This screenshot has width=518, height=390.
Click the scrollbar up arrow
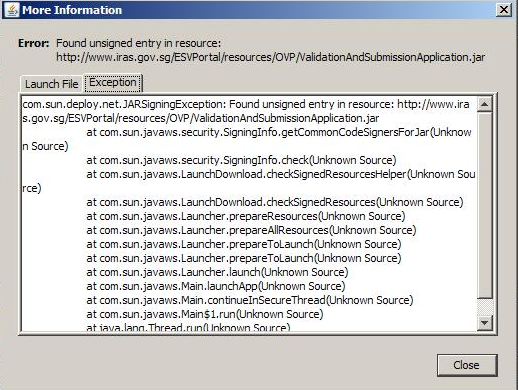(484, 105)
